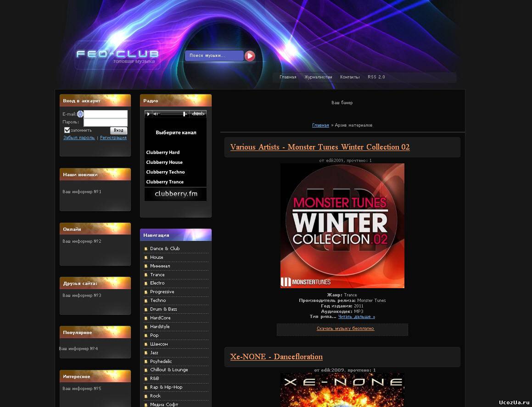Open Monster Tunes Winter Collection cover image
The width and height of the screenshot is (532, 407).
pos(342,226)
